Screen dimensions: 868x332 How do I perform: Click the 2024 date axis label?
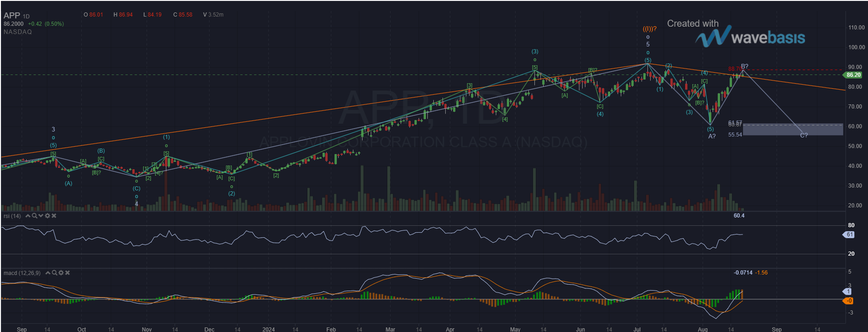268,329
